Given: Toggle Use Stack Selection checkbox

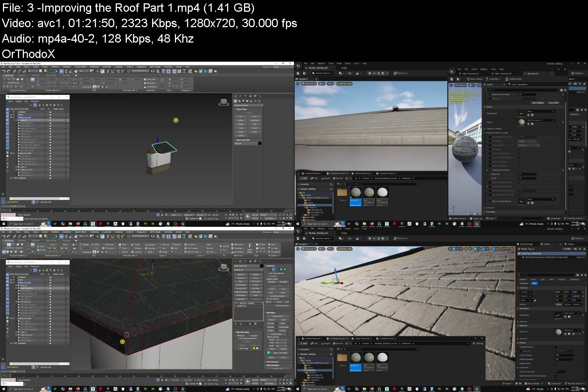Looking at the screenshot, I should [x=268, y=273].
